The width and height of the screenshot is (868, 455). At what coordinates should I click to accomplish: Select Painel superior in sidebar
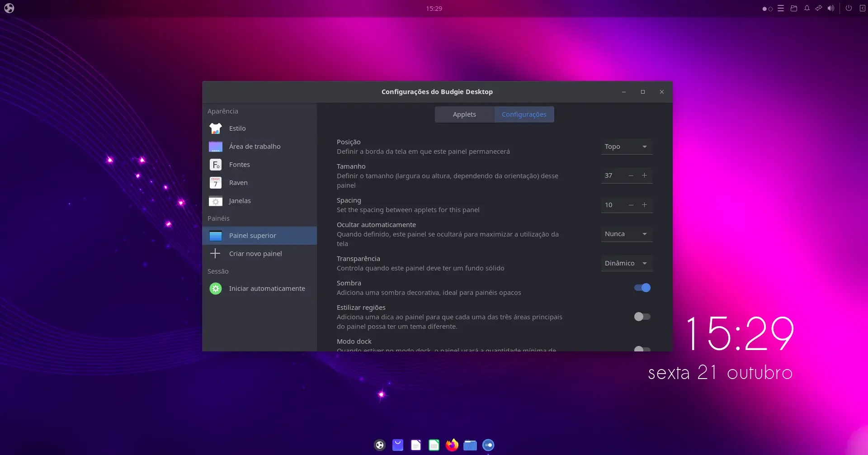pos(259,236)
